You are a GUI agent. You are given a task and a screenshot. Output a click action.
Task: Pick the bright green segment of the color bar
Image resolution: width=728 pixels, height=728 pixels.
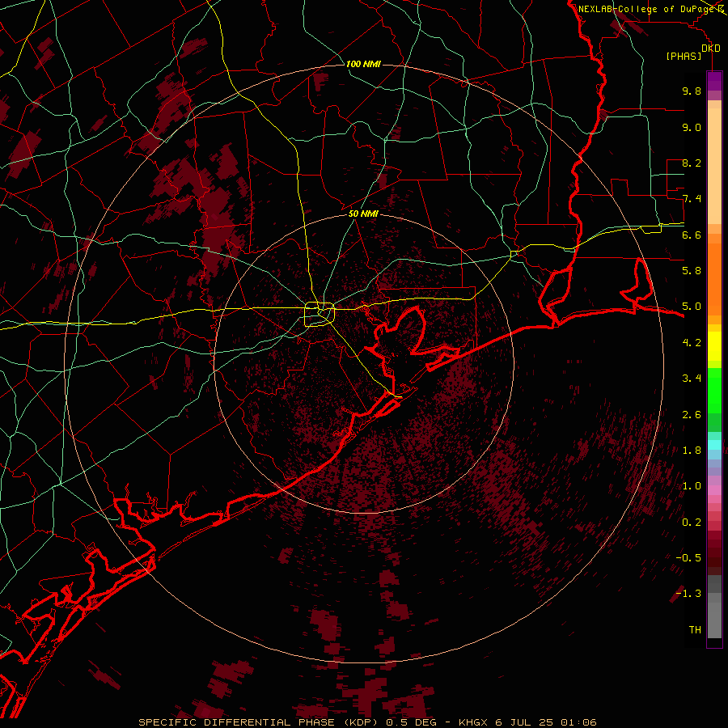coord(714,390)
